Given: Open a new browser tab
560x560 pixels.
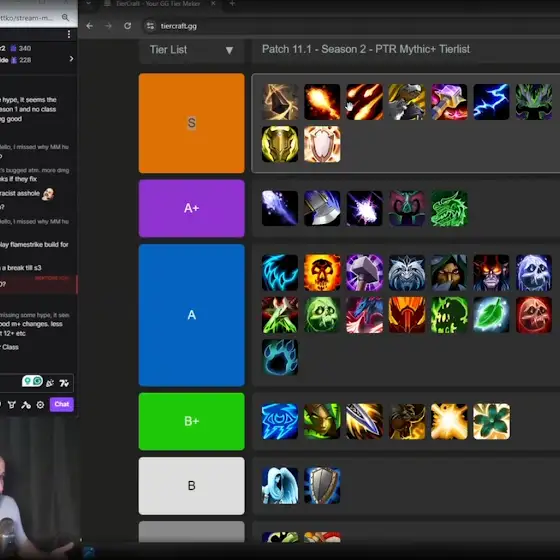Looking at the screenshot, I should pyautogui.click(x=232, y=4).
